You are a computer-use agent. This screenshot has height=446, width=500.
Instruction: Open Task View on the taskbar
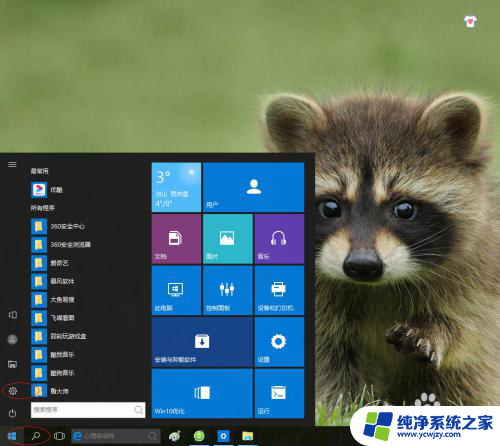pyautogui.click(x=59, y=436)
